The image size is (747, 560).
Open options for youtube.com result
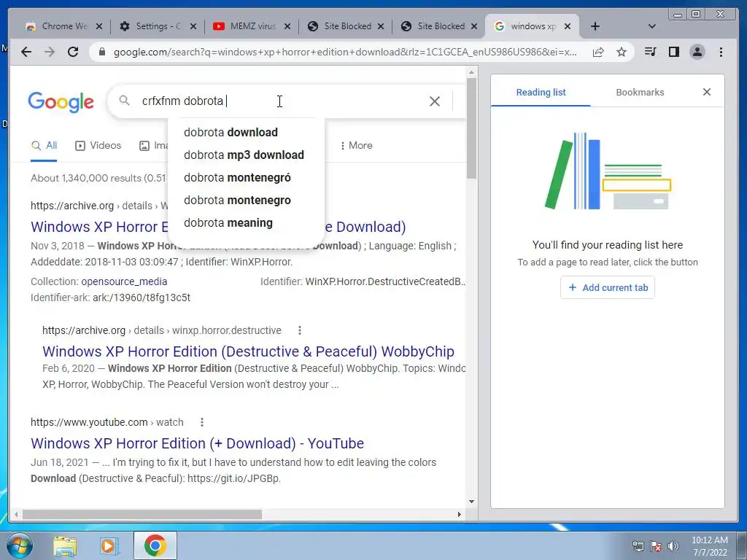point(202,422)
